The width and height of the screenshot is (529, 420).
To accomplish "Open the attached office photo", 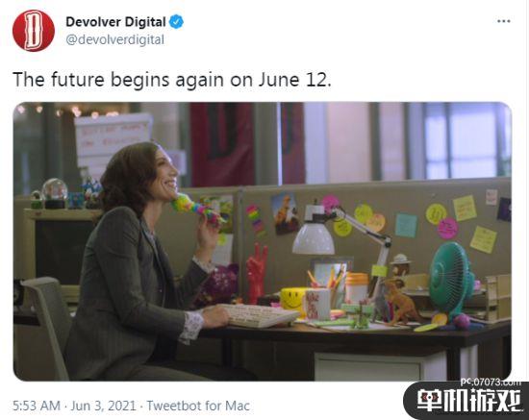I will (x=263, y=241).
